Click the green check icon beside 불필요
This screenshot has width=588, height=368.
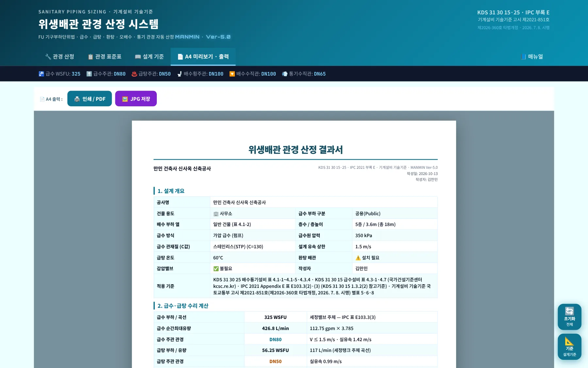[216, 269]
